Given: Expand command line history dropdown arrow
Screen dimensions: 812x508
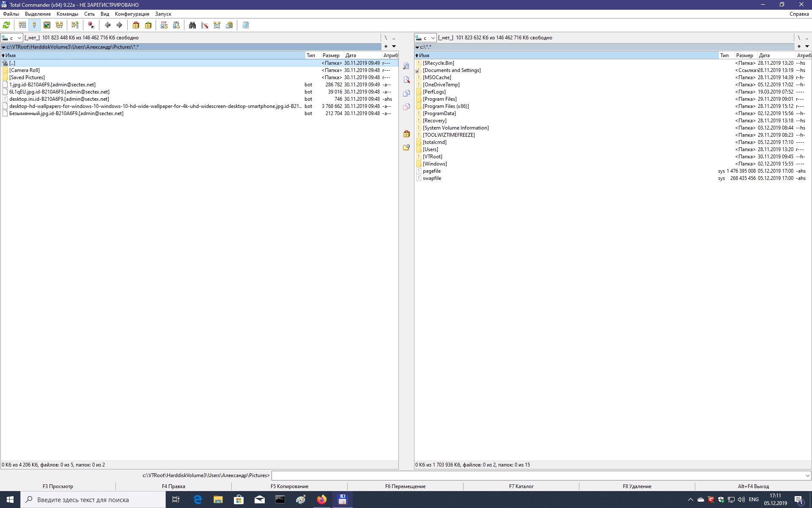Looking at the screenshot, I should [x=807, y=475].
